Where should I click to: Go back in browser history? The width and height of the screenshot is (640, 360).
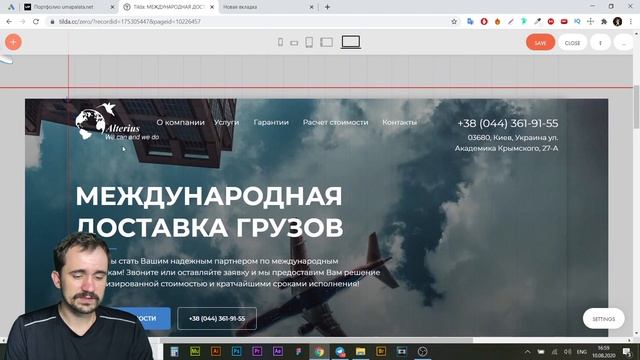(9, 22)
